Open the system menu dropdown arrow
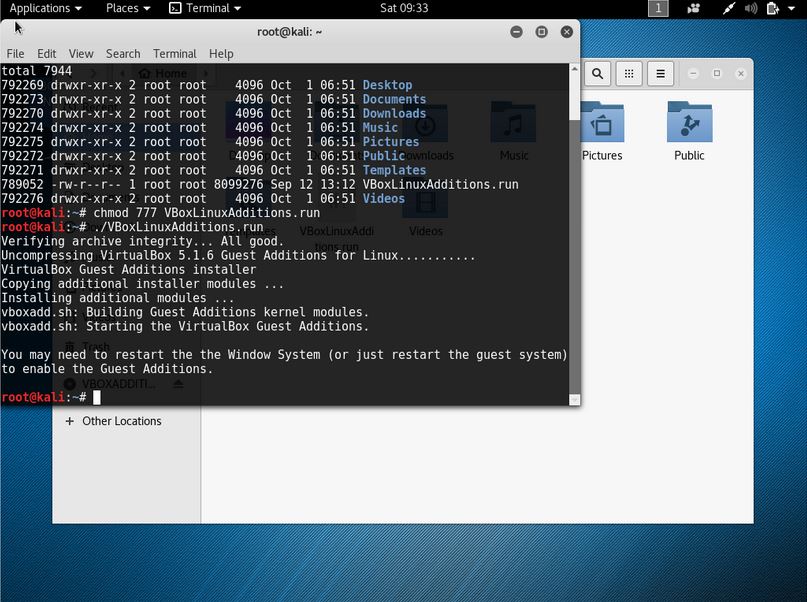The image size is (807, 602). (x=792, y=8)
